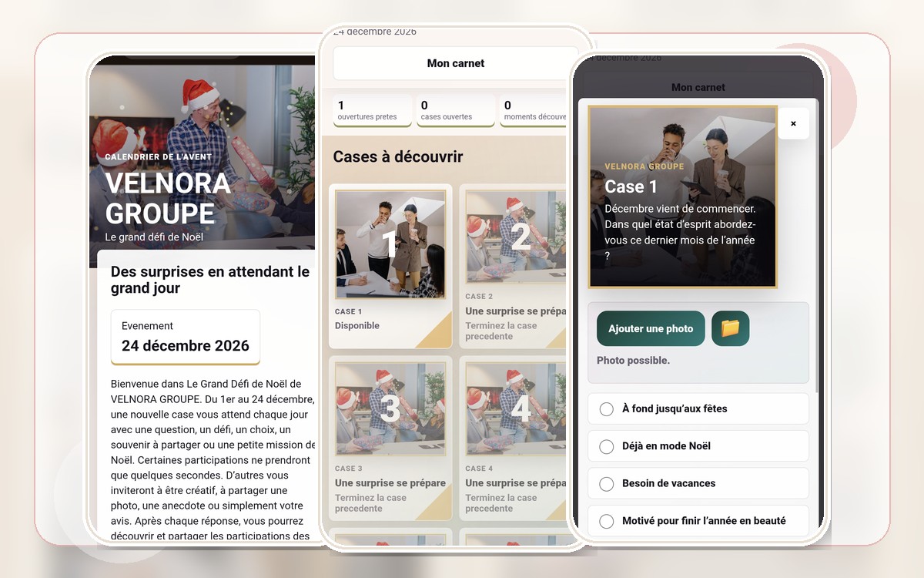Click the CALENDRIER DE L'AVENT label
Screen dimensions: 924x578
158,156
